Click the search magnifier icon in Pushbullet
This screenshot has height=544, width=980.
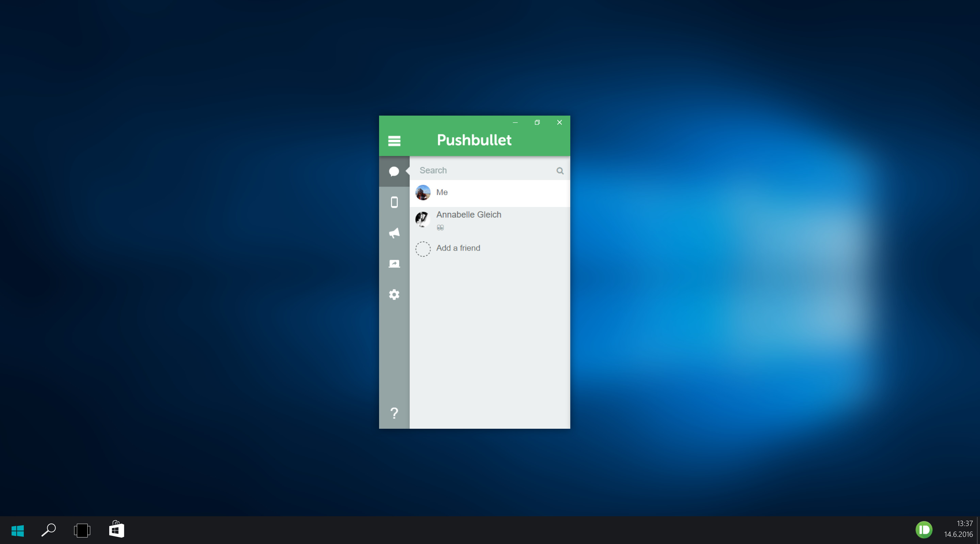click(x=560, y=171)
